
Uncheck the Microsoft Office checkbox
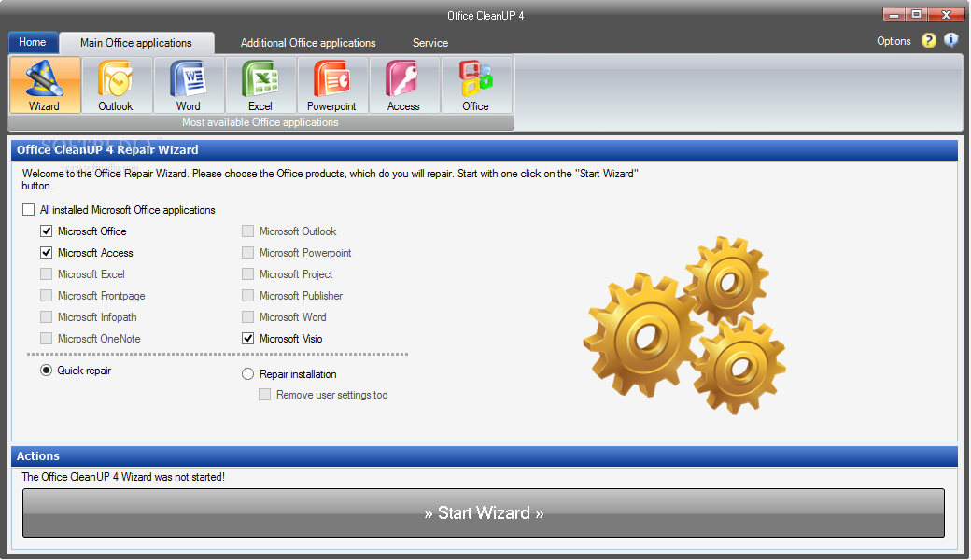(x=47, y=231)
